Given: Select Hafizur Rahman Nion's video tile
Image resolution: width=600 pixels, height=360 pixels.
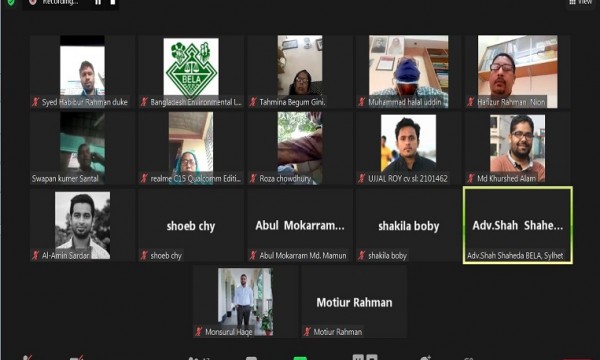Looking at the screenshot, I should coord(518,72).
